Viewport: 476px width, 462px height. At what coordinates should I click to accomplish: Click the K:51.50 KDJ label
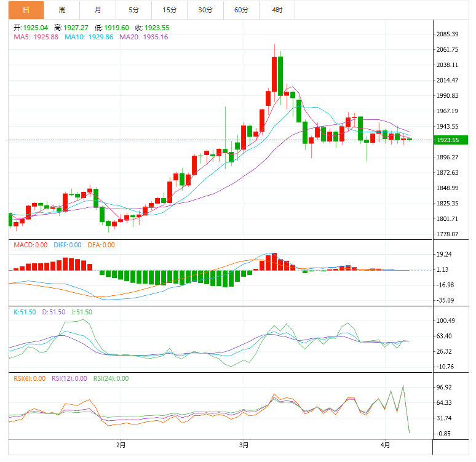coord(25,313)
